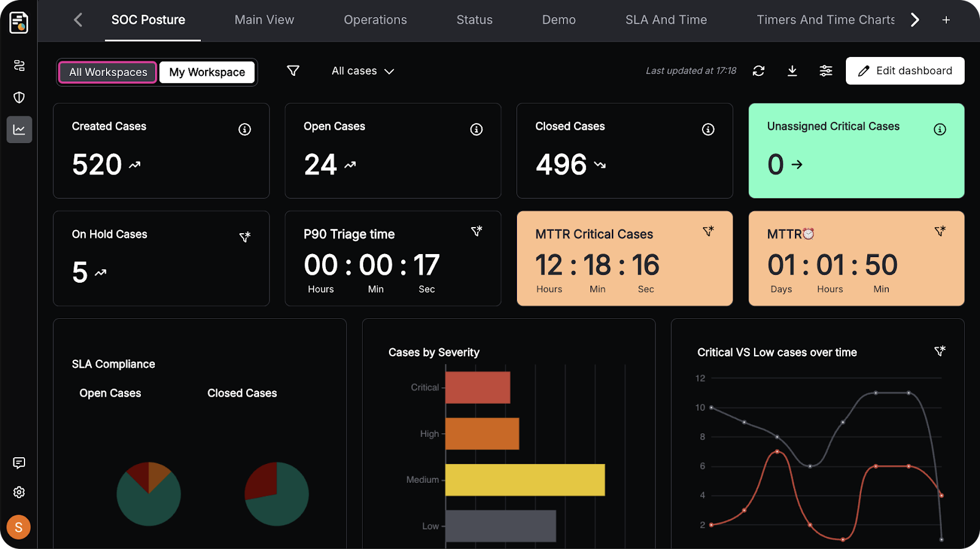Open the settings gear in sidebar
980x549 pixels.
(19, 492)
